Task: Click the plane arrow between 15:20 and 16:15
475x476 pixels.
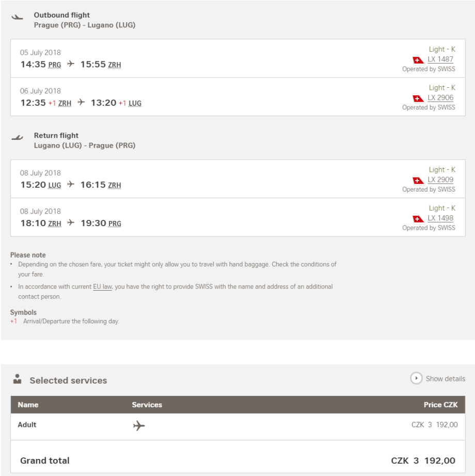Action: tap(71, 185)
